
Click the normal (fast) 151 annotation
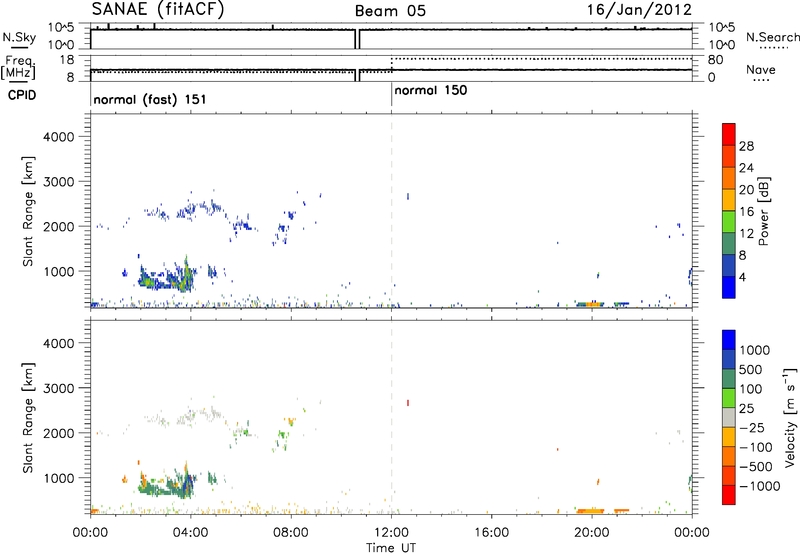pyautogui.click(x=150, y=99)
